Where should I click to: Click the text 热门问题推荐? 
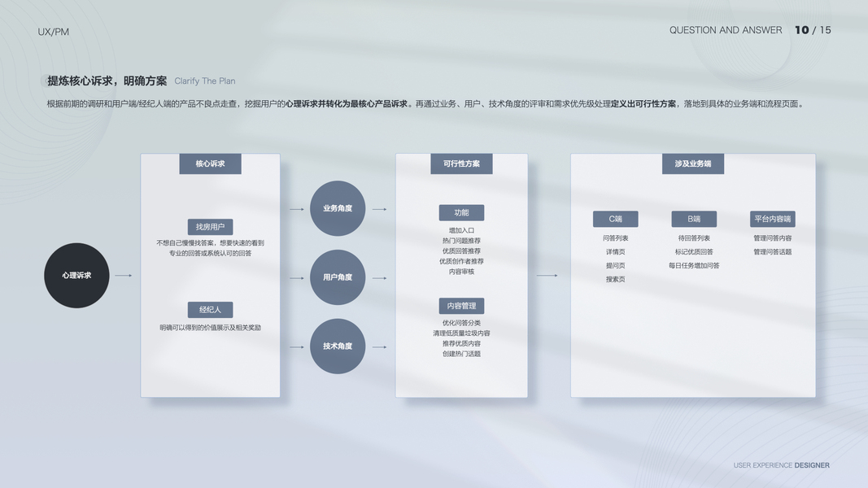pyautogui.click(x=462, y=241)
